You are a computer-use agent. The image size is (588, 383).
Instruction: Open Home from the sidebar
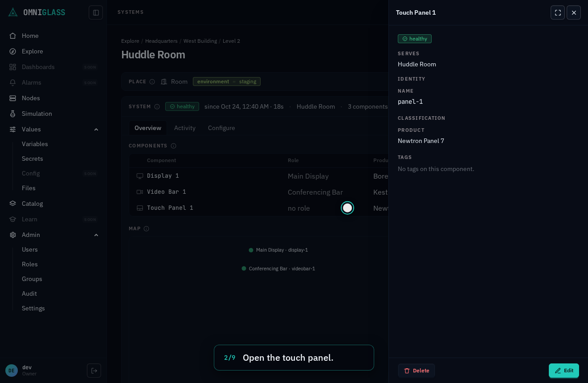tap(30, 36)
